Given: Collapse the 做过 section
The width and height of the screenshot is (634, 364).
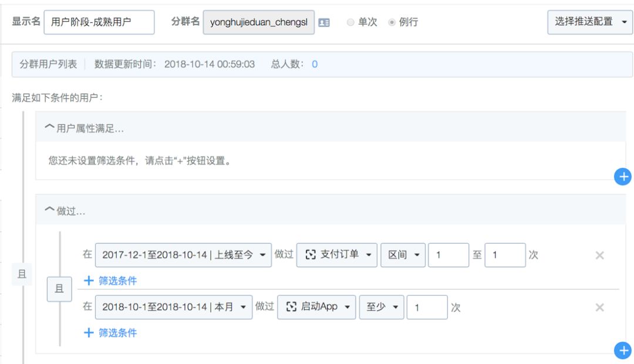Looking at the screenshot, I should click(49, 210).
